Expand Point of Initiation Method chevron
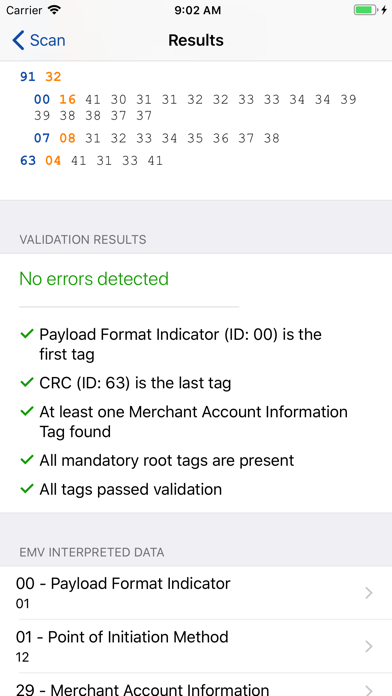 coord(368,647)
